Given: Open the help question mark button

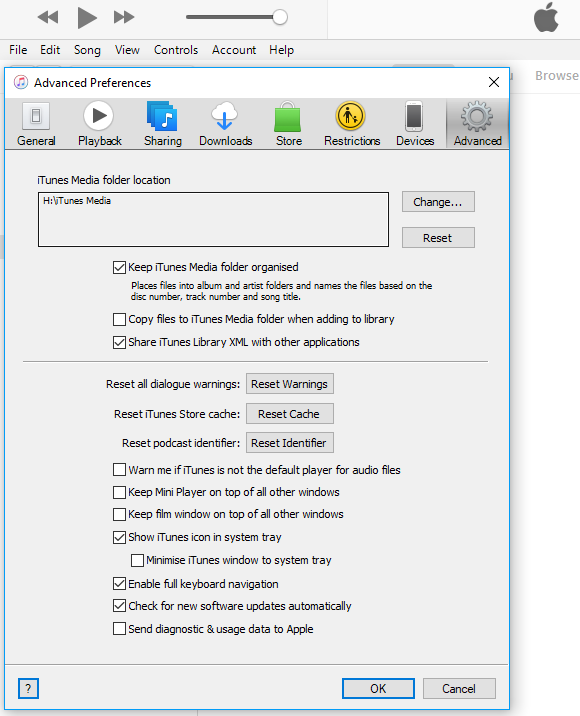Looking at the screenshot, I should click(x=28, y=688).
